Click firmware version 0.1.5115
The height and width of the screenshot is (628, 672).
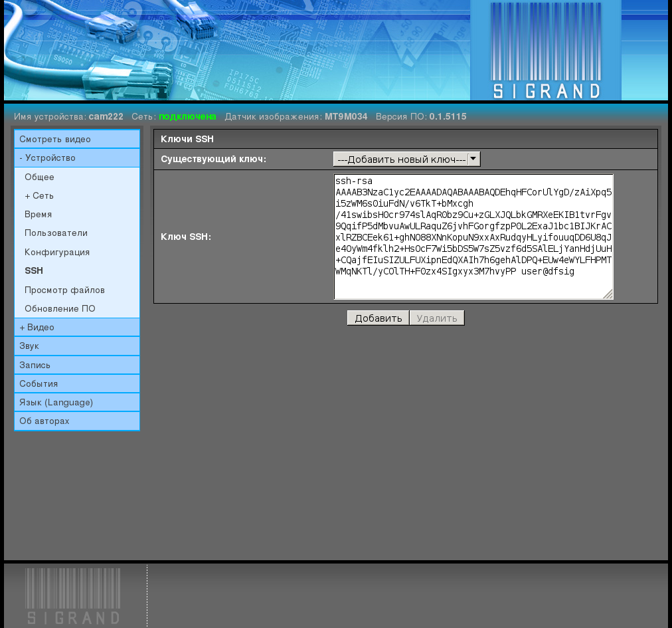(448, 117)
